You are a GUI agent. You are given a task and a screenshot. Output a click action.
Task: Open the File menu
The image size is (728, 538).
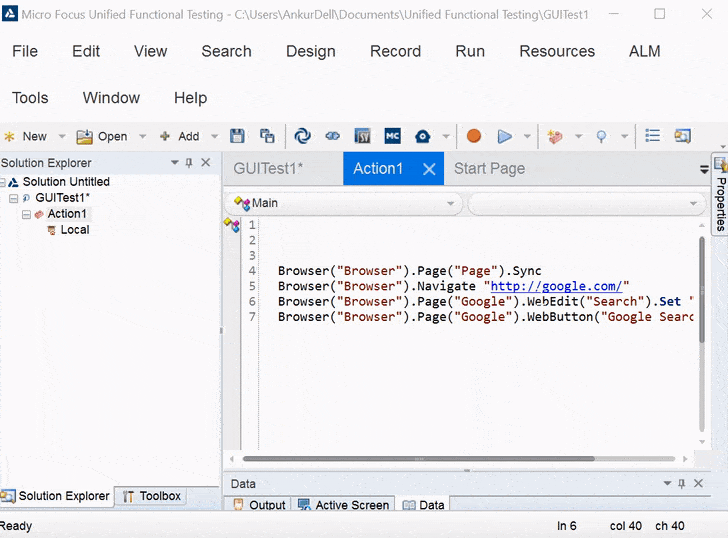25,51
